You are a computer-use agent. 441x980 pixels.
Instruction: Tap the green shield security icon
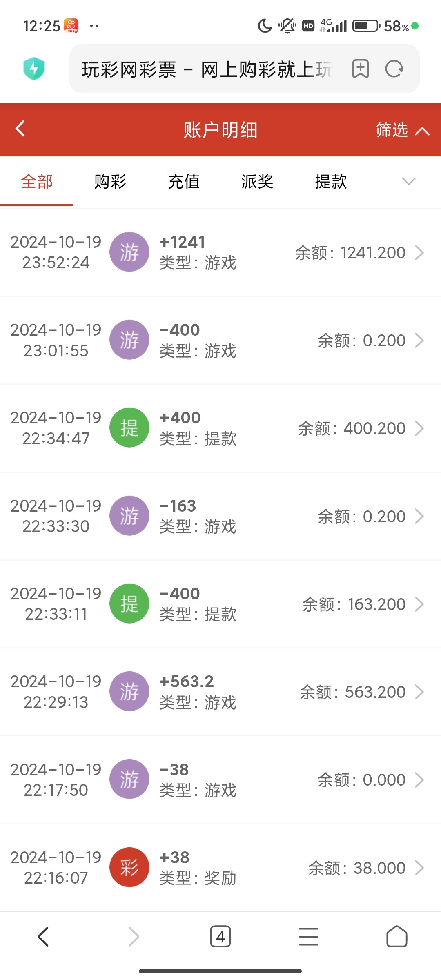34,69
